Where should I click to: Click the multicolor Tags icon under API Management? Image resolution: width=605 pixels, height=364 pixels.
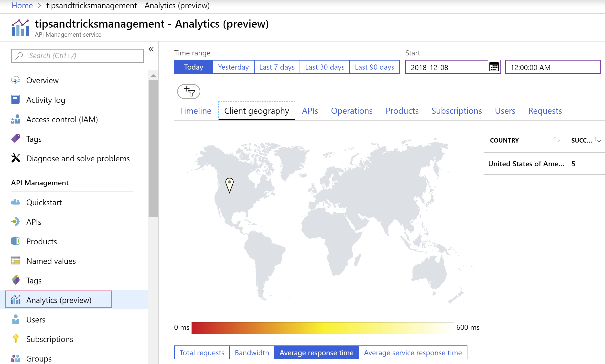pyautogui.click(x=16, y=280)
